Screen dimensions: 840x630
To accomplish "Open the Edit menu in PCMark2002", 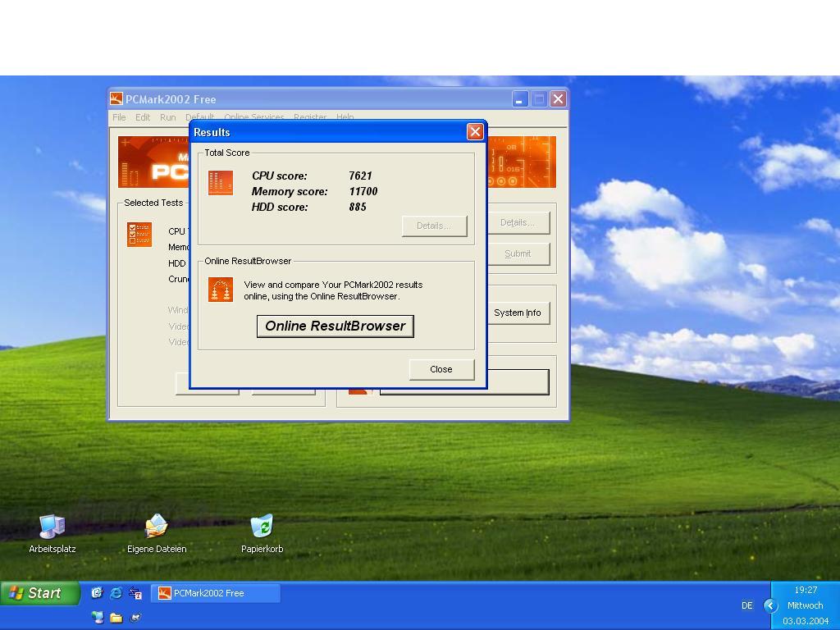I will (143, 116).
